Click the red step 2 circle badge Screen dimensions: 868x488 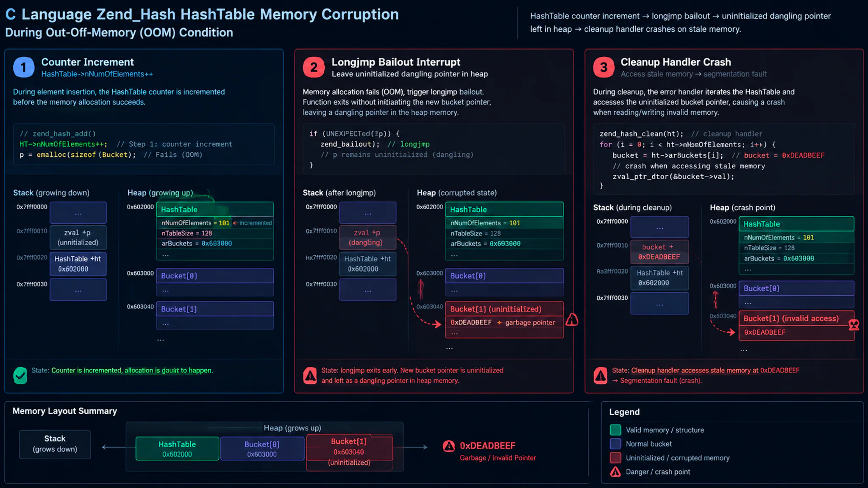tap(314, 67)
